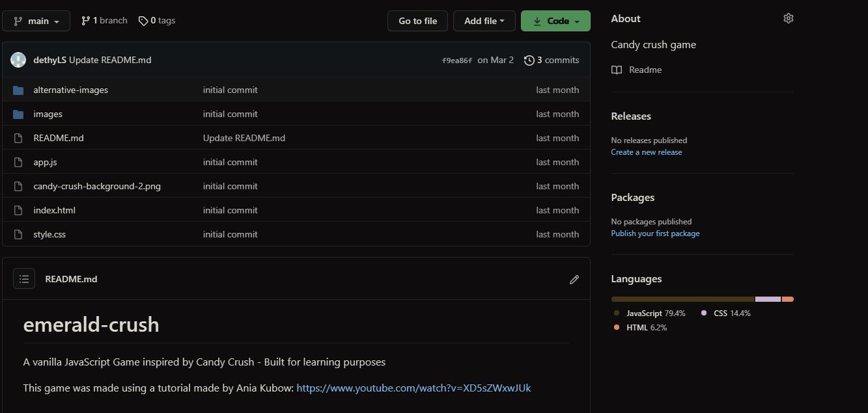Select JavaScript 79.4% language entry

[650, 313]
